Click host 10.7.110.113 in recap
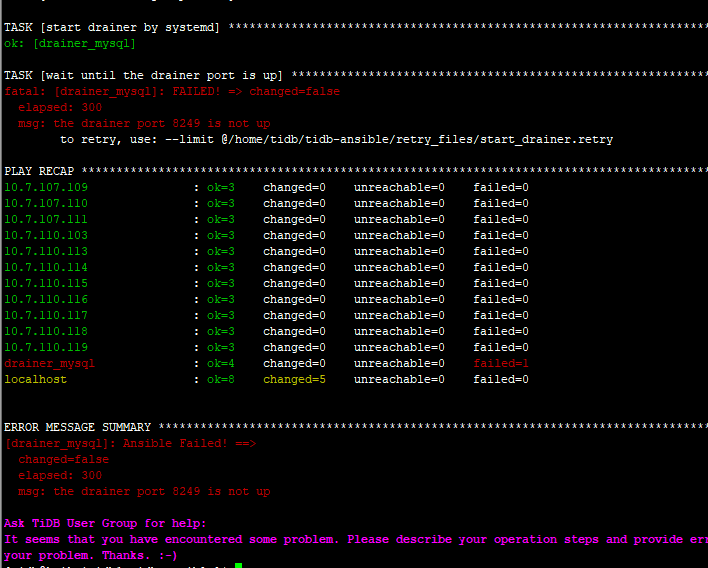 click(46, 251)
